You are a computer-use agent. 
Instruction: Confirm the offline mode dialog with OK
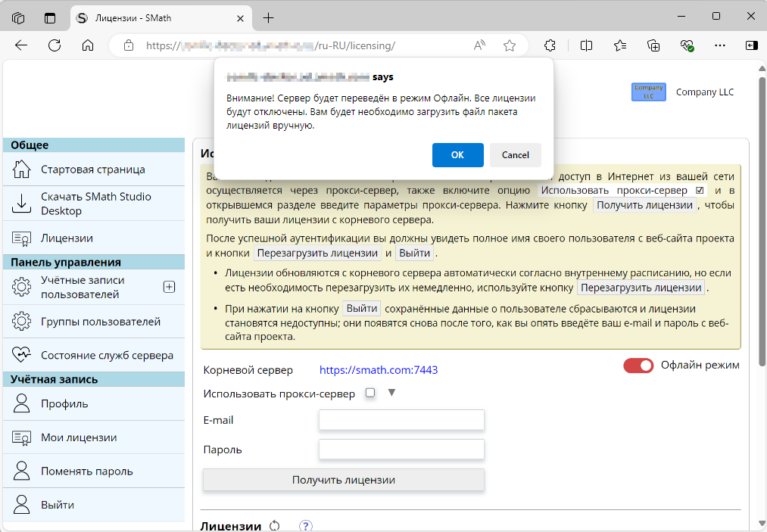coord(457,155)
